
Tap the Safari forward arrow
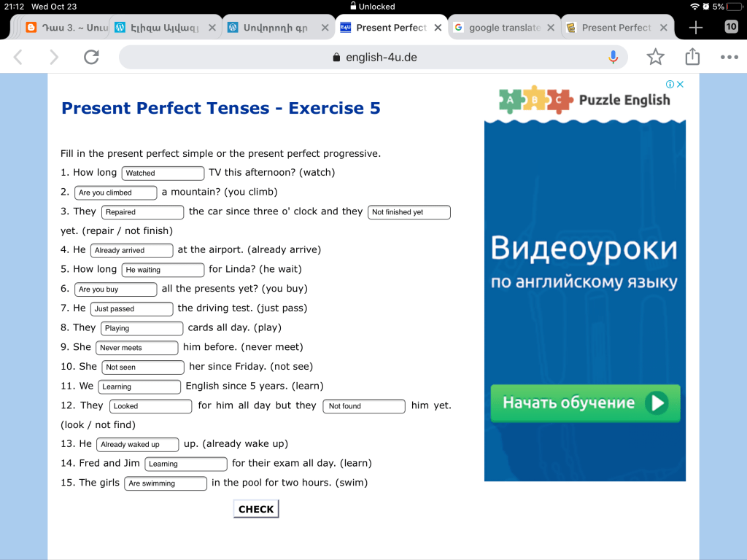click(54, 57)
